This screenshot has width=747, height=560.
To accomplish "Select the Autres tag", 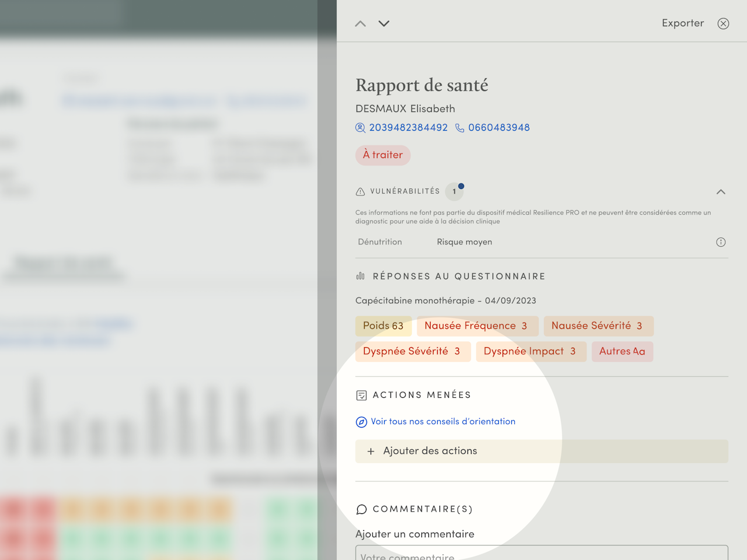I will tap(623, 352).
